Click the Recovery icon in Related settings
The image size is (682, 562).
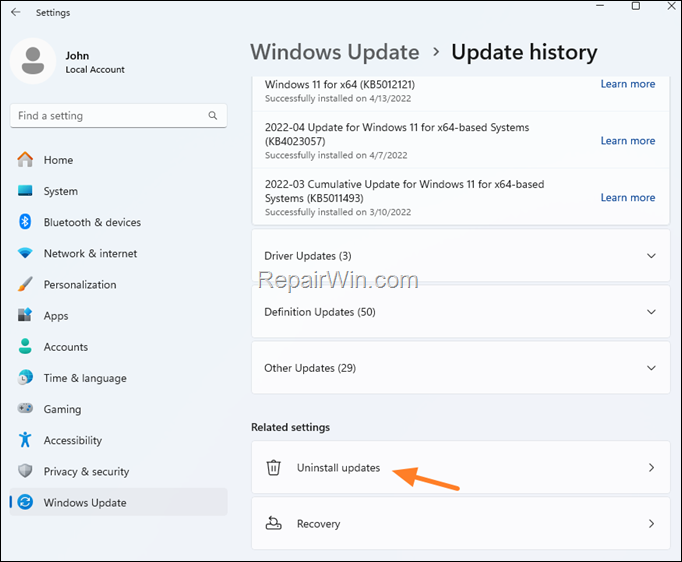pyautogui.click(x=274, y=523)
